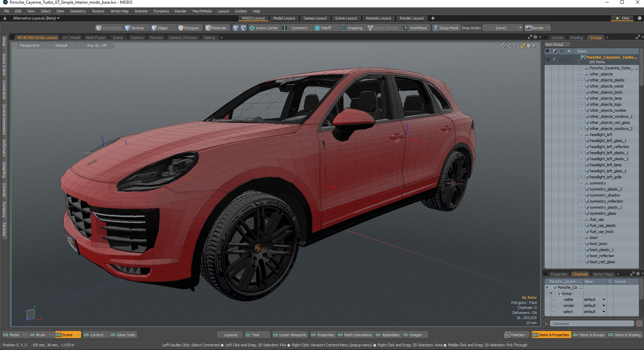The height and width of the screenshot is (350, 644).
Task: Click Render F9 camera button
Action: [538, 28]
